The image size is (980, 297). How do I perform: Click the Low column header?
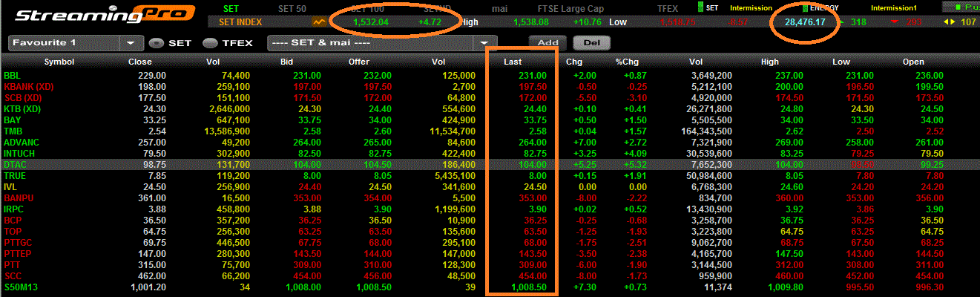point(841,62)
